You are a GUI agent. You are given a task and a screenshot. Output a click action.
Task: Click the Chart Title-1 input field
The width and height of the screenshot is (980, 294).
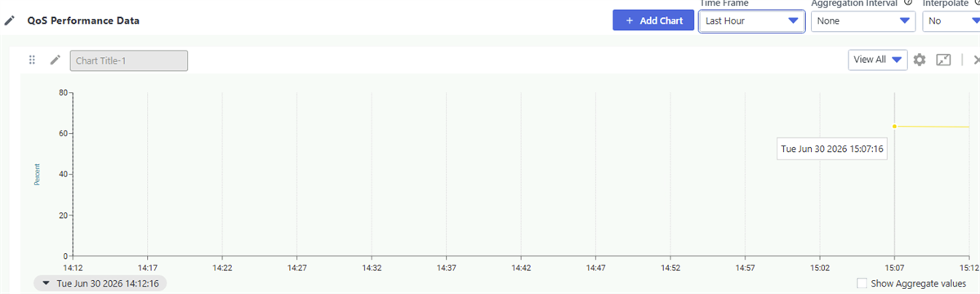pos(129,60)
